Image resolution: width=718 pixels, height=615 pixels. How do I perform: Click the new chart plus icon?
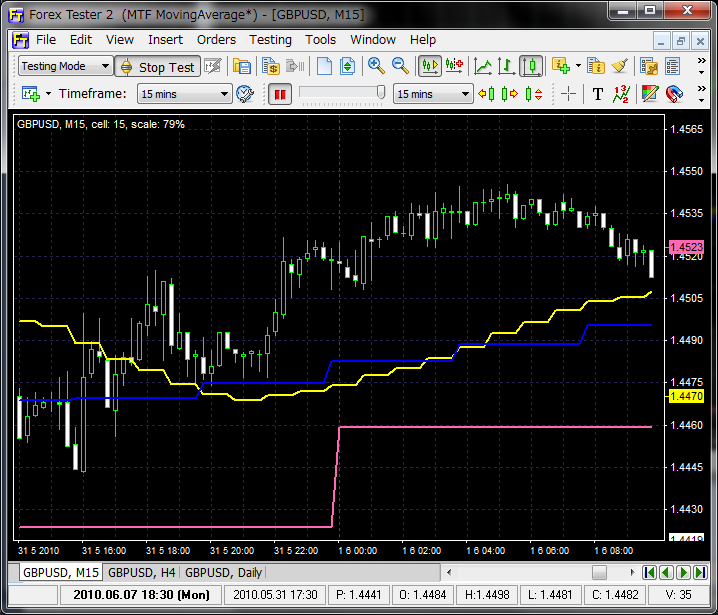coord(31,94)
